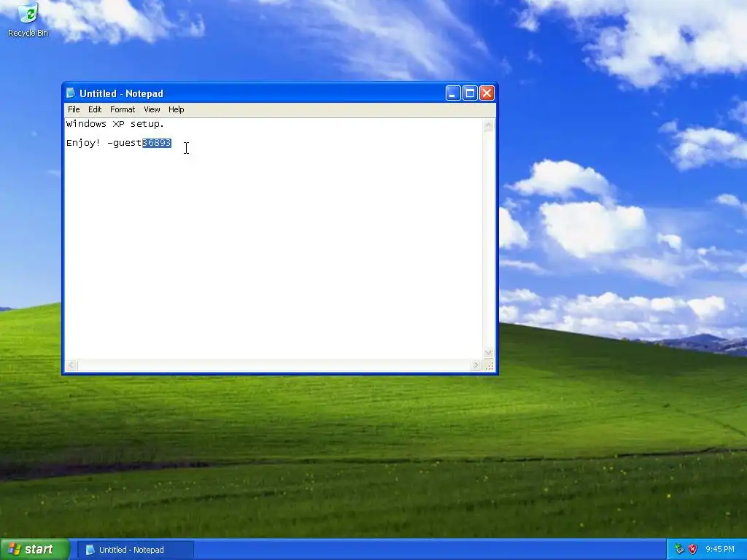747x560 pixels.
Task: Open the Format menu in Notepad
Action: [123, 109]
